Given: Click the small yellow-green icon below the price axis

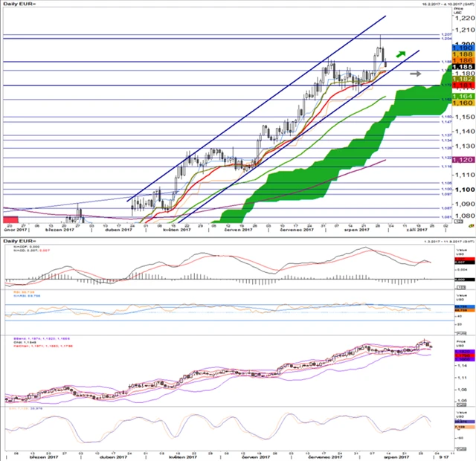Looking at the screenshot, I should click(x=471, y=226).
